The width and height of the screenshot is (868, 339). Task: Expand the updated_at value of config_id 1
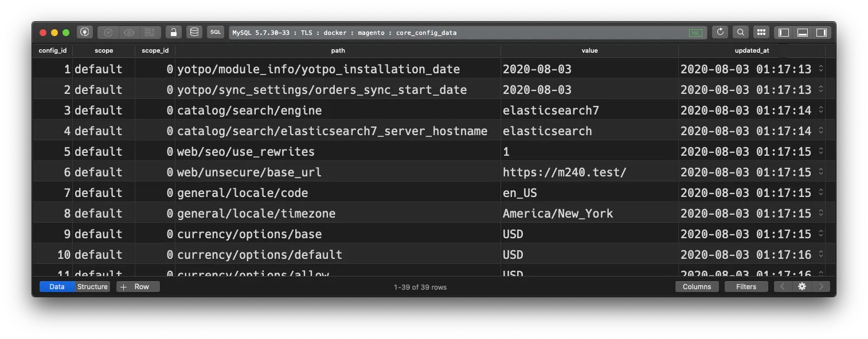(x=821, y=69)
